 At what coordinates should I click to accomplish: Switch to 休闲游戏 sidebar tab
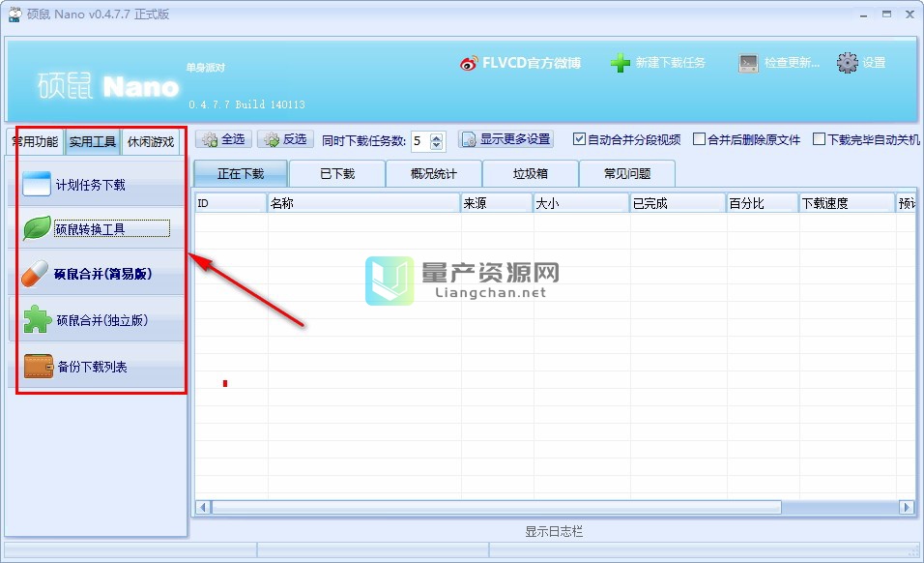pos(151,142)
